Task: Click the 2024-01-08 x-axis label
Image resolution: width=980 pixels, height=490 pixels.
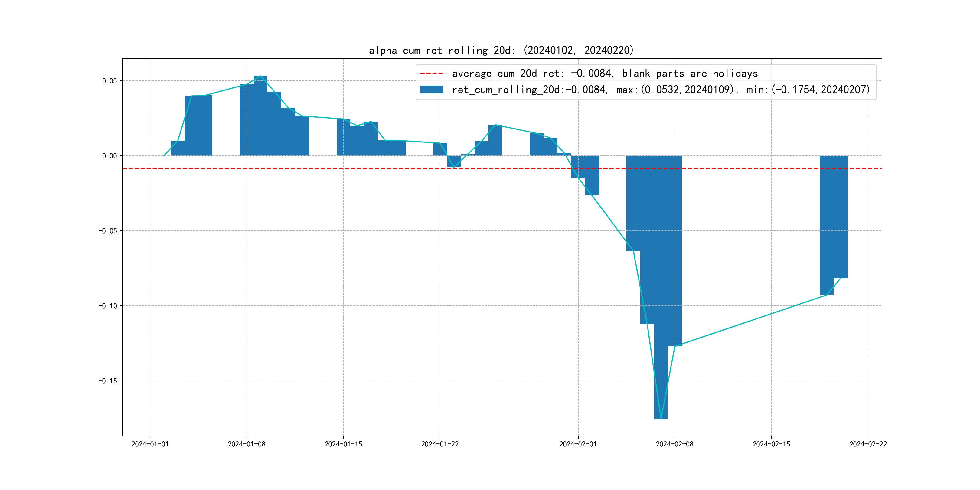Action: click(x=247, y=444)
